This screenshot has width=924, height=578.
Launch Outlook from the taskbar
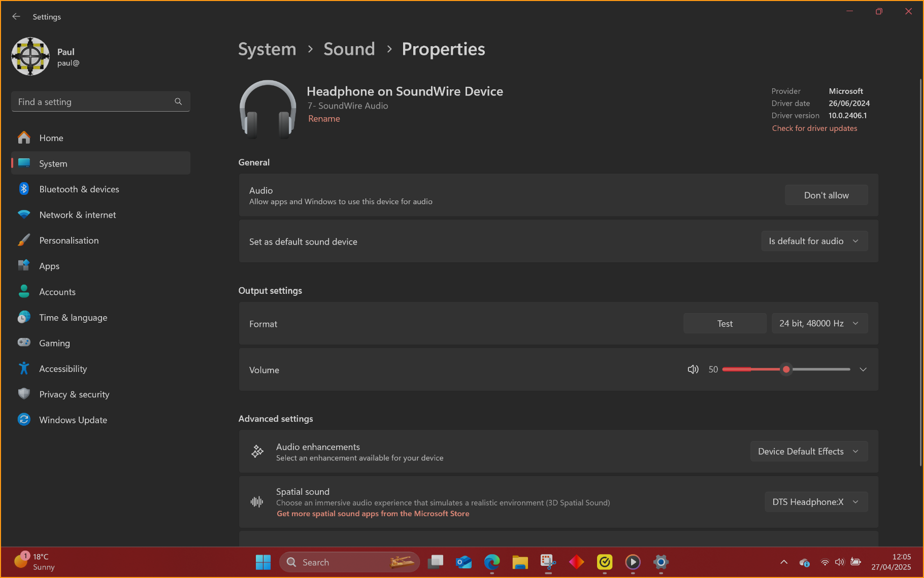tap(464, 562)
